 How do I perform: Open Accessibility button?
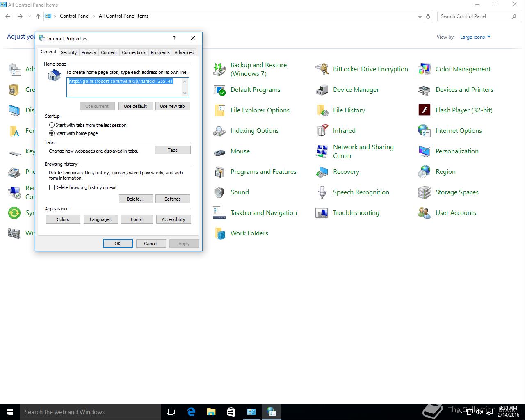(x=173, y=219)
